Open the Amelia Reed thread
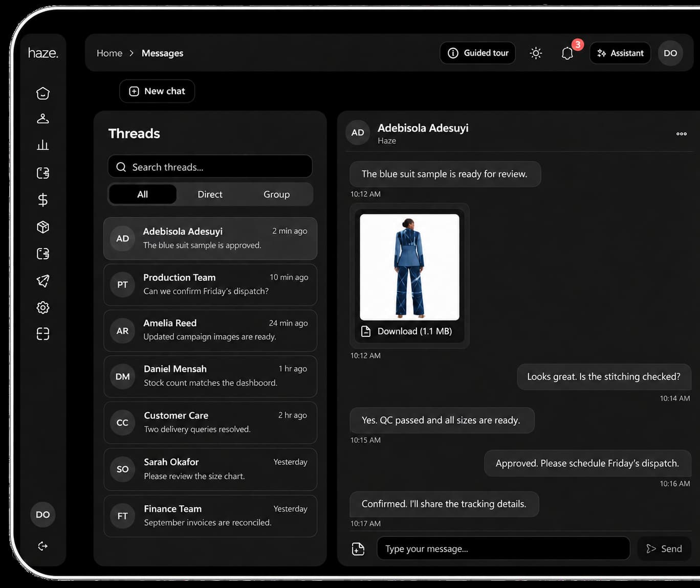 tap(210, 331)
